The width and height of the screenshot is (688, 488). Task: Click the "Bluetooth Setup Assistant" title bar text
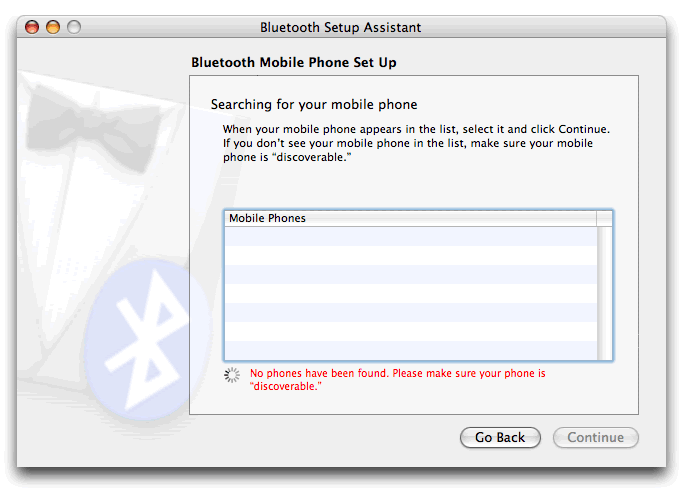point(340,27)
